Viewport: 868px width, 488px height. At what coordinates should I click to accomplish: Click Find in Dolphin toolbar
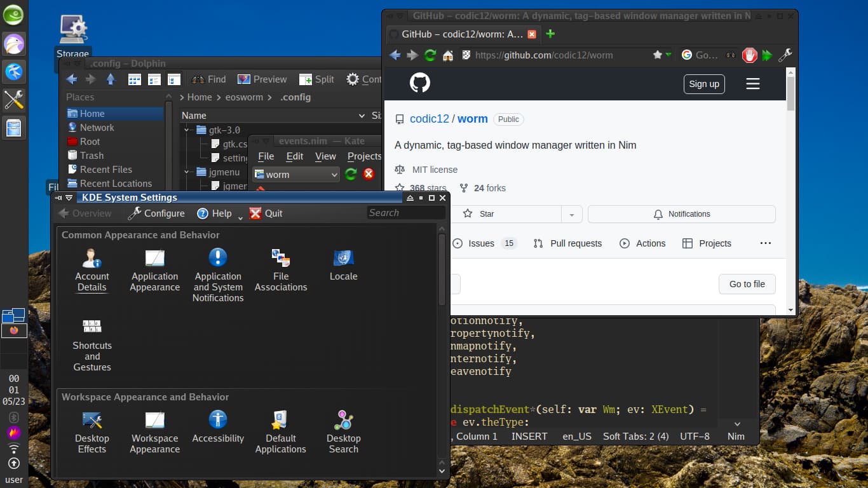click(x=208, y=79)
